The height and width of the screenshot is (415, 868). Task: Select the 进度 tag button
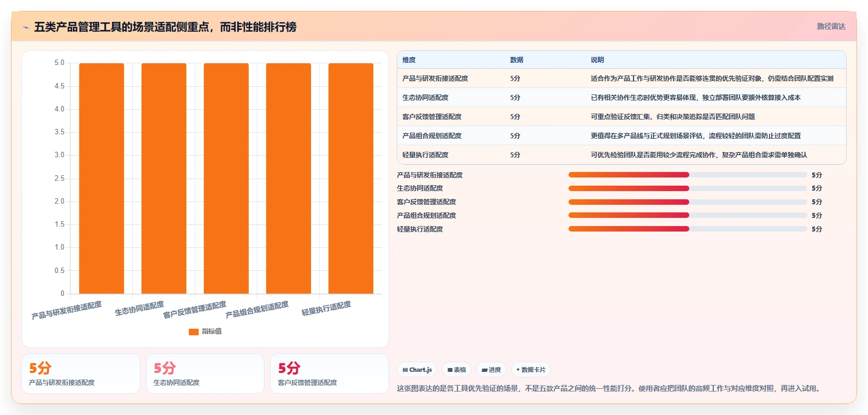coord(491,370)
